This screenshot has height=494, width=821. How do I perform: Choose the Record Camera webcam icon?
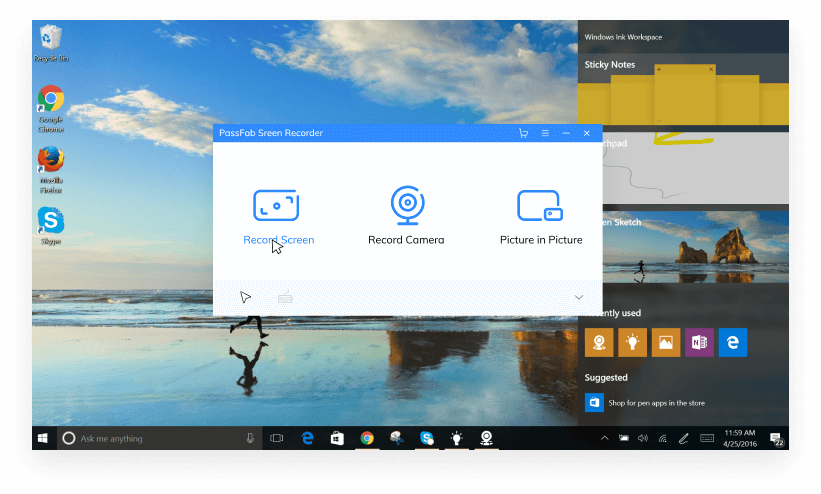coord(405,204)
